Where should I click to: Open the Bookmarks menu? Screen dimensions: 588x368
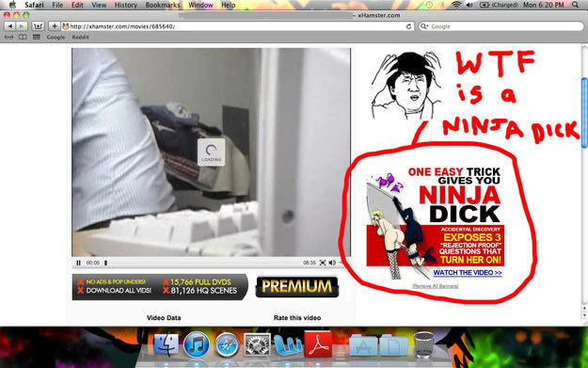[163, 5]
